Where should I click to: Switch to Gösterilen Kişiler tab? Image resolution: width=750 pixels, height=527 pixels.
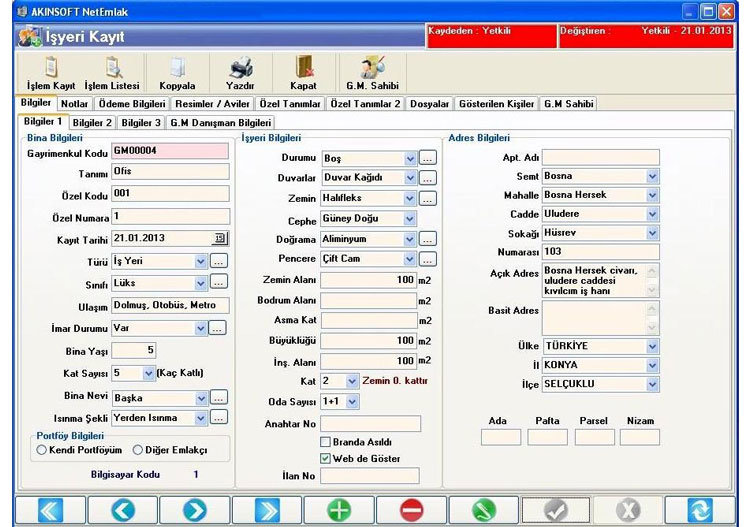coord(496,104)
